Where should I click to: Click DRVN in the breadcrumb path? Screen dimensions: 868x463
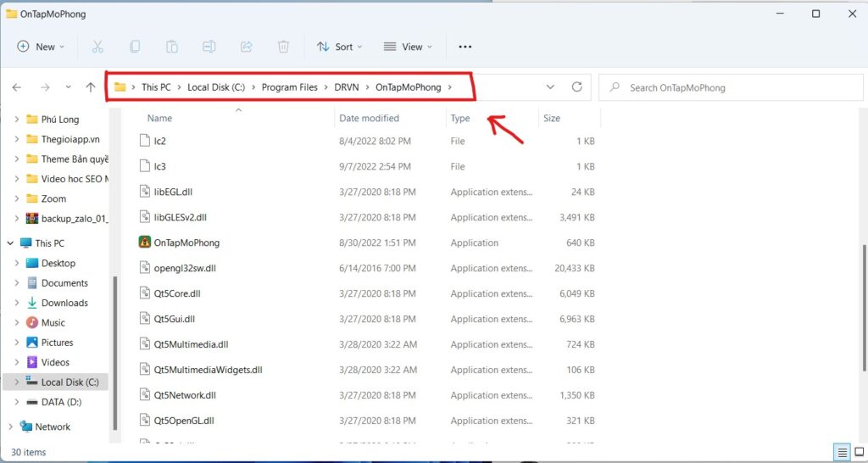pos(347,87)
